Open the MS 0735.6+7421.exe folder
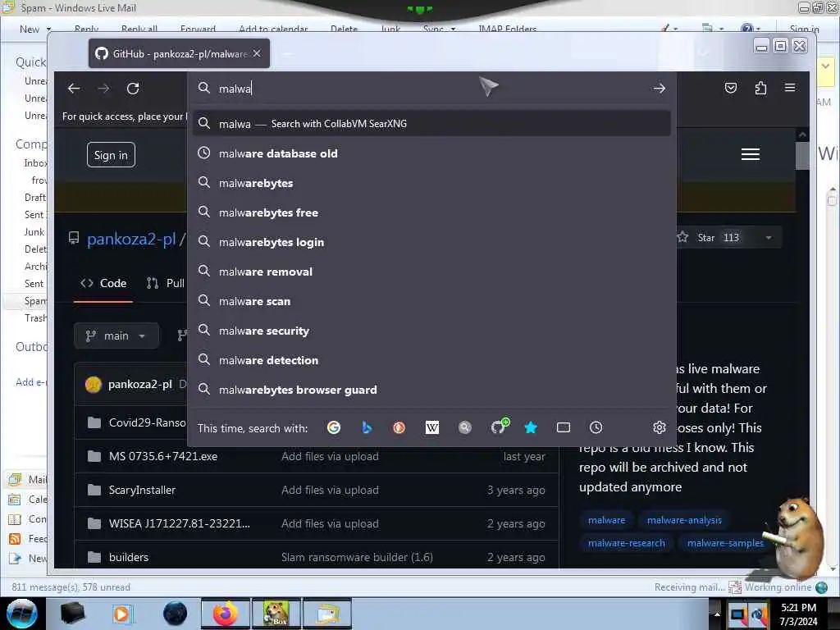 coord(163,456)
